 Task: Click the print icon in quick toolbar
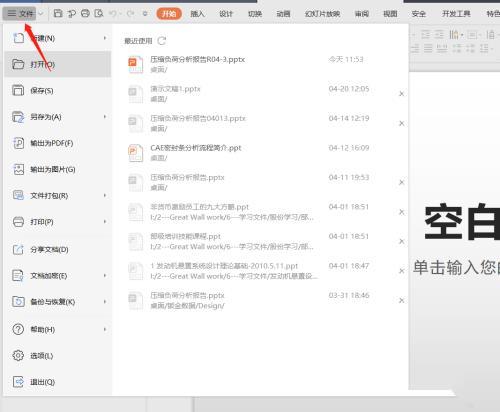tap(85, 13)
